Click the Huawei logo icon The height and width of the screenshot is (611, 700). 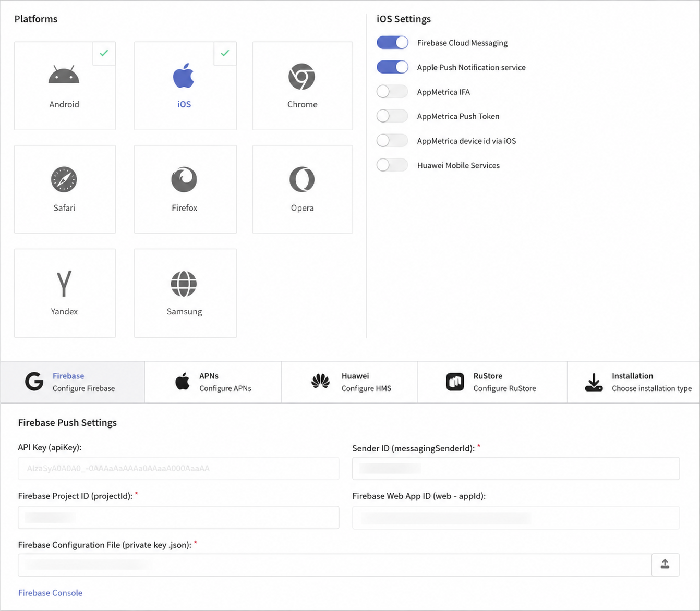(x=320, y=382)
